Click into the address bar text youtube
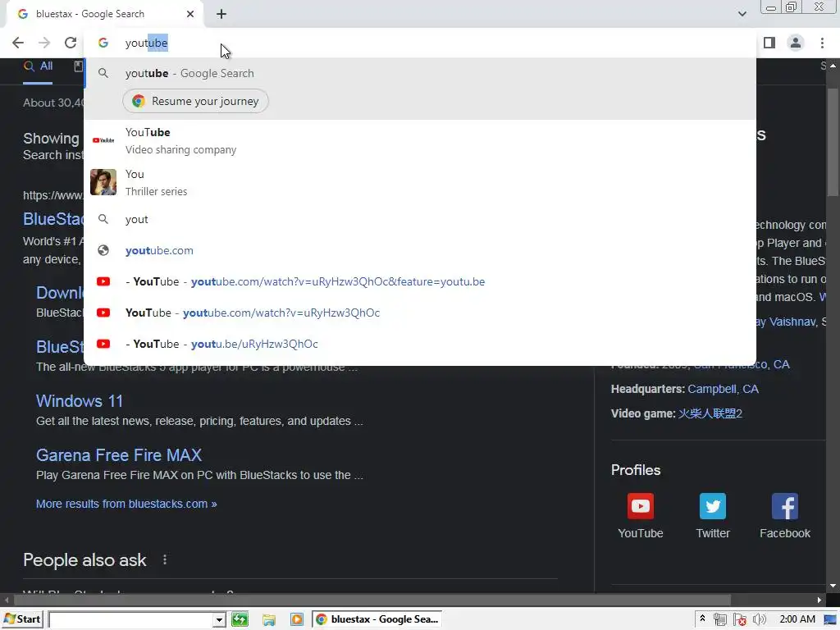This screenshot has width=840, height=630. coord(146,43)
